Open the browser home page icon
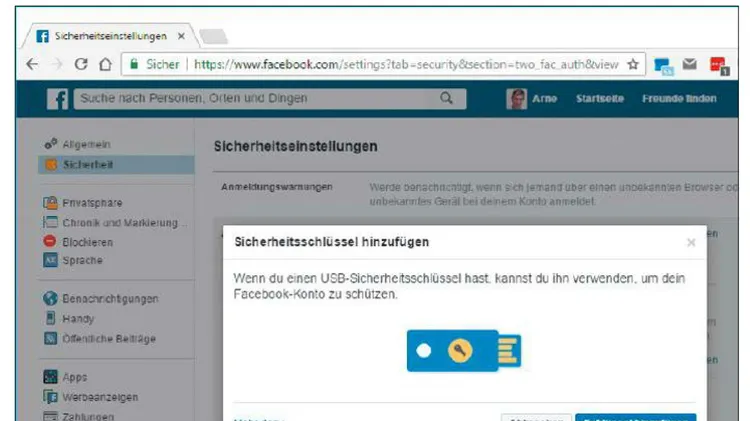This screenshot has height=421, width=750. point(105,64)
